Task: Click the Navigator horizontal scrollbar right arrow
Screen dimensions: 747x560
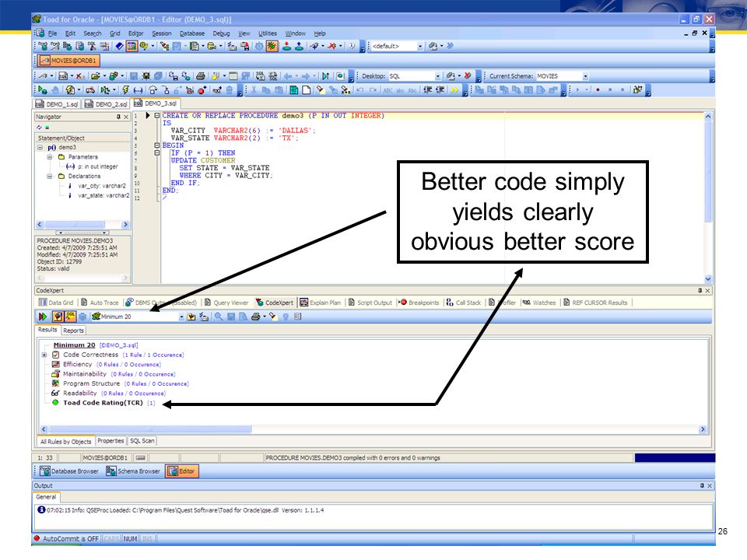Action: 125,224
